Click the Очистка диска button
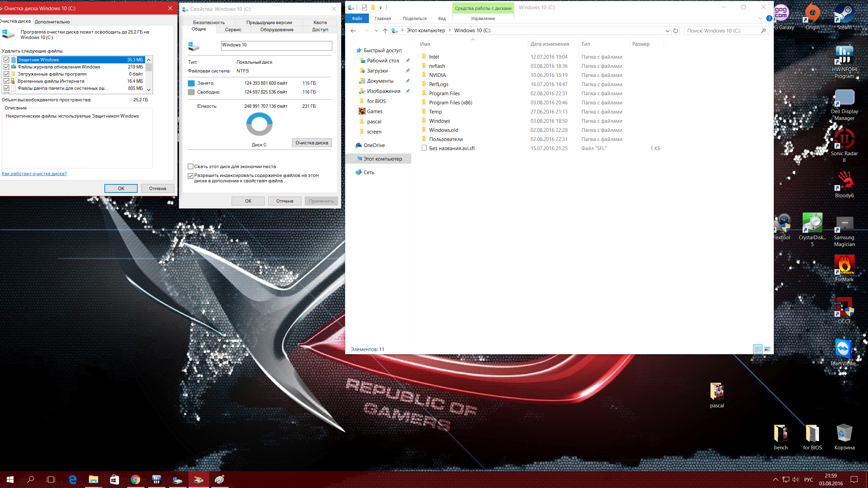 tap(312, 143)
